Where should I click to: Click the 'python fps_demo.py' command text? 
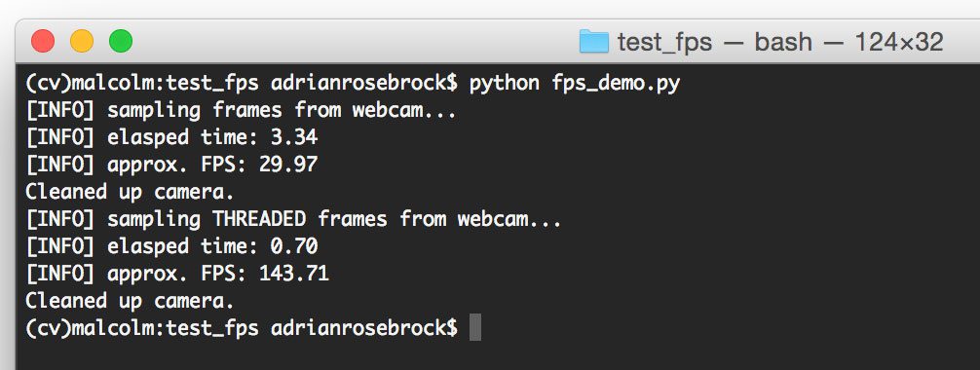575,83
